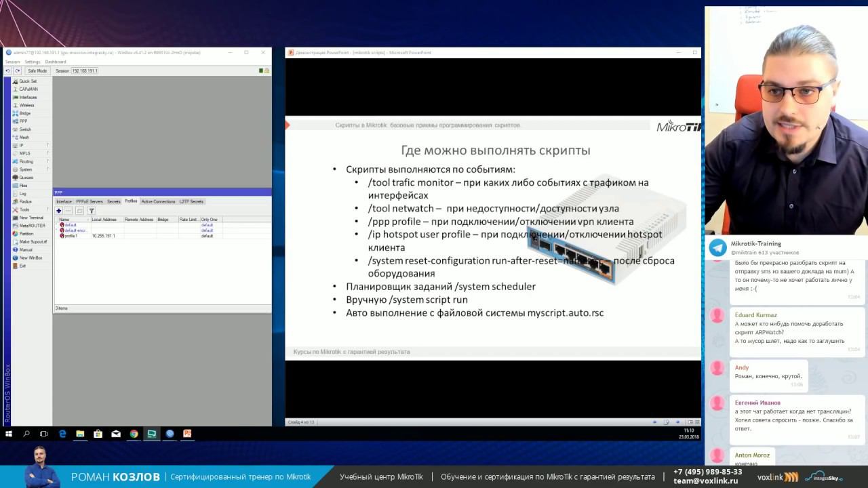The height and width of the screenshot is (488, 868).
Task: Open the Session menu in WinBox
Action: [x=12, y=62]
